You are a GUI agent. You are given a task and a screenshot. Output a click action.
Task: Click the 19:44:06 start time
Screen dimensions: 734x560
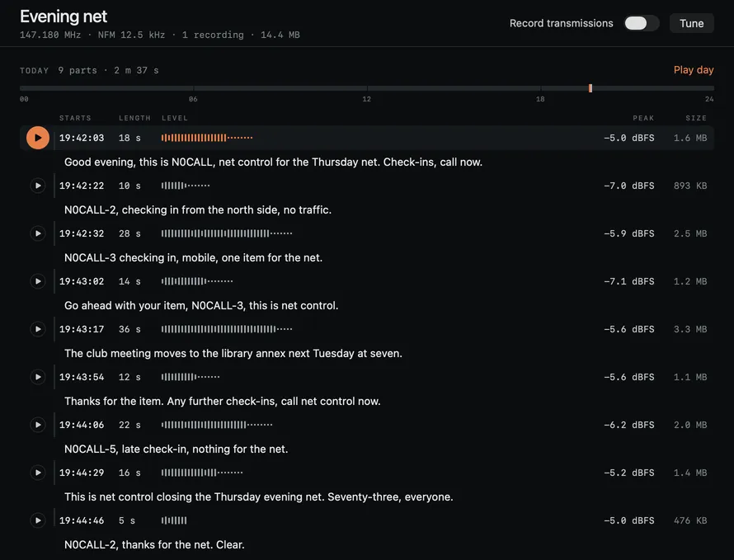[82, 425]
